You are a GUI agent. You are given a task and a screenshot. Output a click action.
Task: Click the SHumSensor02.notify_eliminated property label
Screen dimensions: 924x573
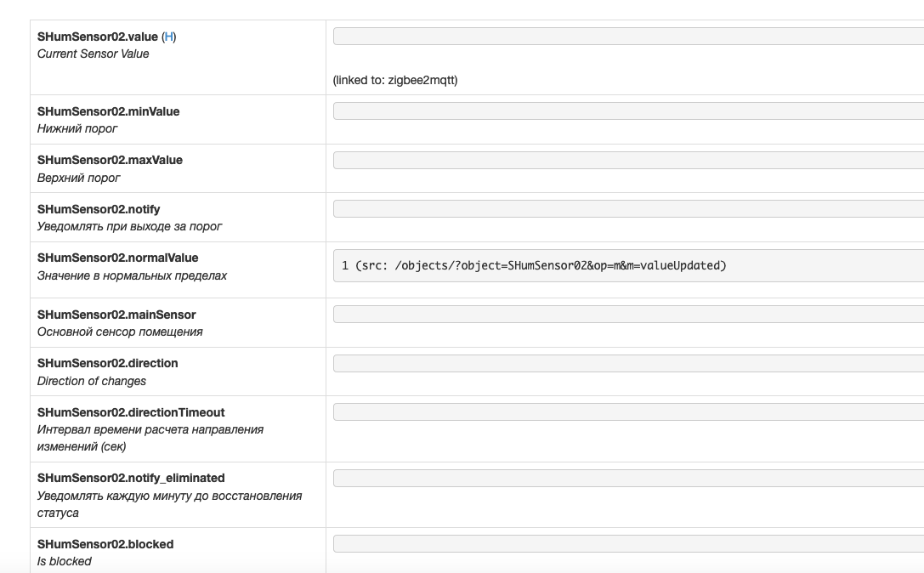(x=131, y=478)
